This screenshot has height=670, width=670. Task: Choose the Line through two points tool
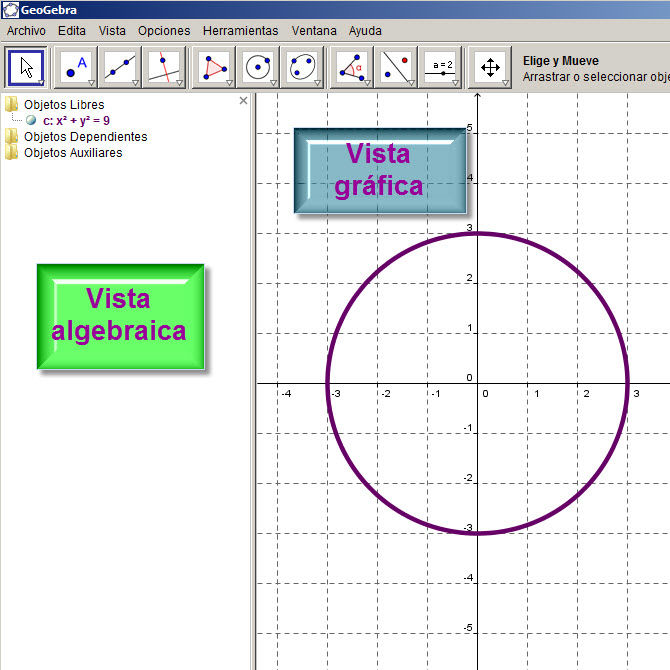pyautogui.click(x=119, y=67)
